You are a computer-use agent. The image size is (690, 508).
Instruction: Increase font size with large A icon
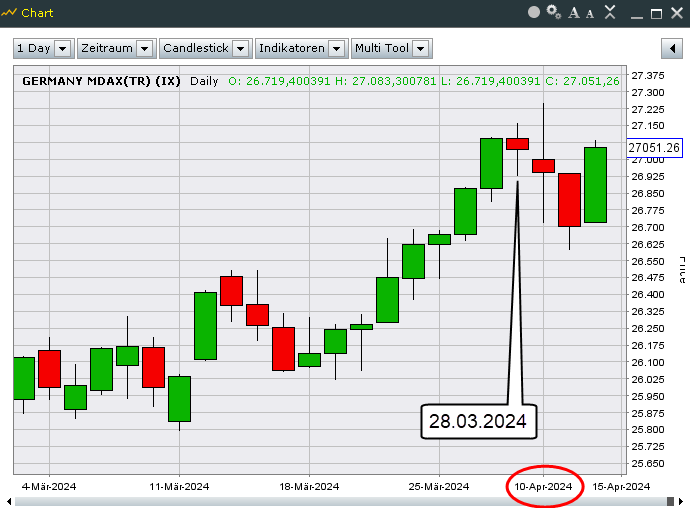pos(573,13)
